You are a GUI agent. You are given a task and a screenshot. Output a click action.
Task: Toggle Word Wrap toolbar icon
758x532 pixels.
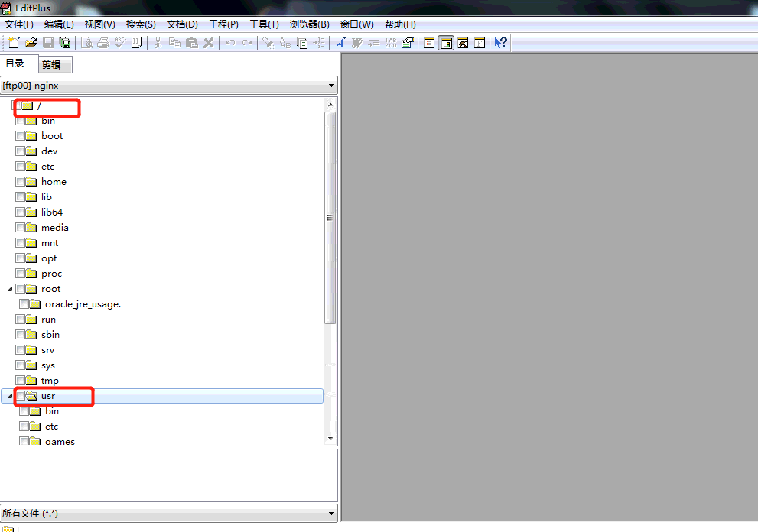[357, 43]
